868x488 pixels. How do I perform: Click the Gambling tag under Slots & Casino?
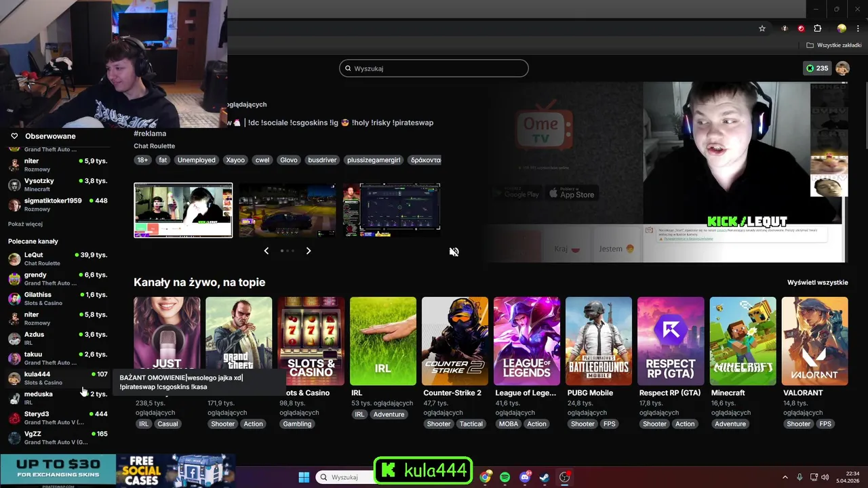pos(297,424)
